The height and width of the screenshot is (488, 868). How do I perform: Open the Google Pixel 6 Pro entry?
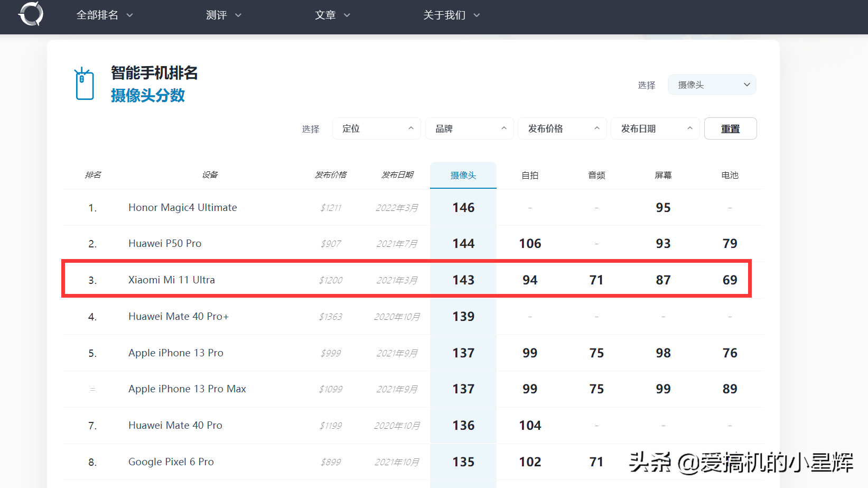pos(171,462)
